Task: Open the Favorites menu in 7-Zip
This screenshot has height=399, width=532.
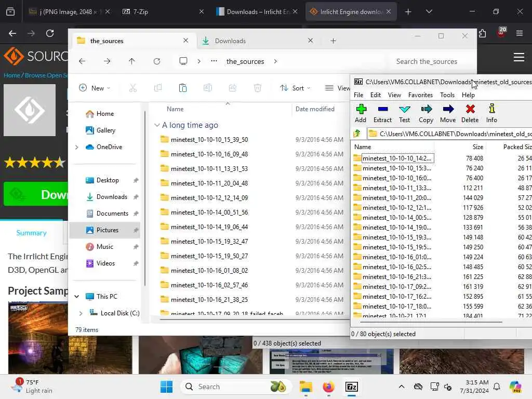Action: point(420,95)
